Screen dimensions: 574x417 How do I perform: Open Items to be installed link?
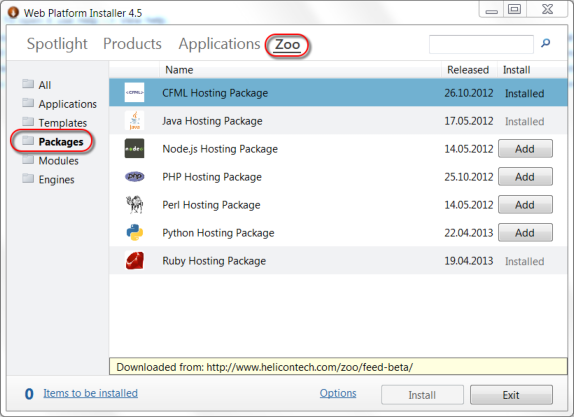tap(90, 393)
